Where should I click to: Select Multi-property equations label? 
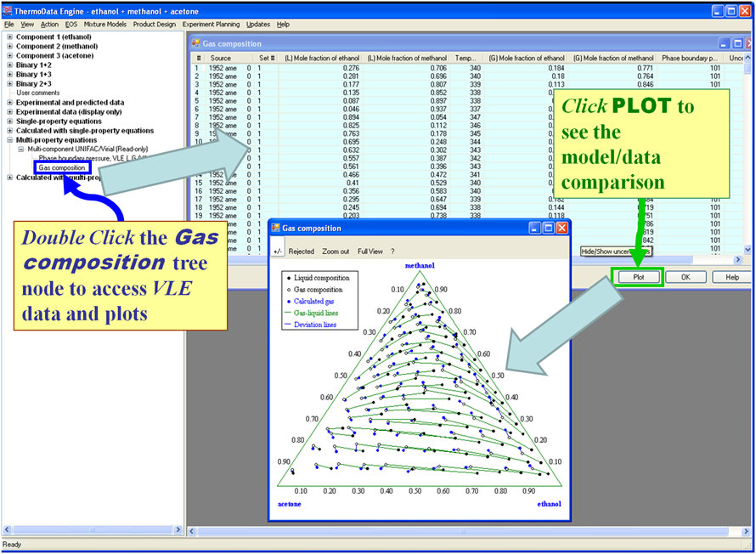pyautogui.click(x=56, y=140)
